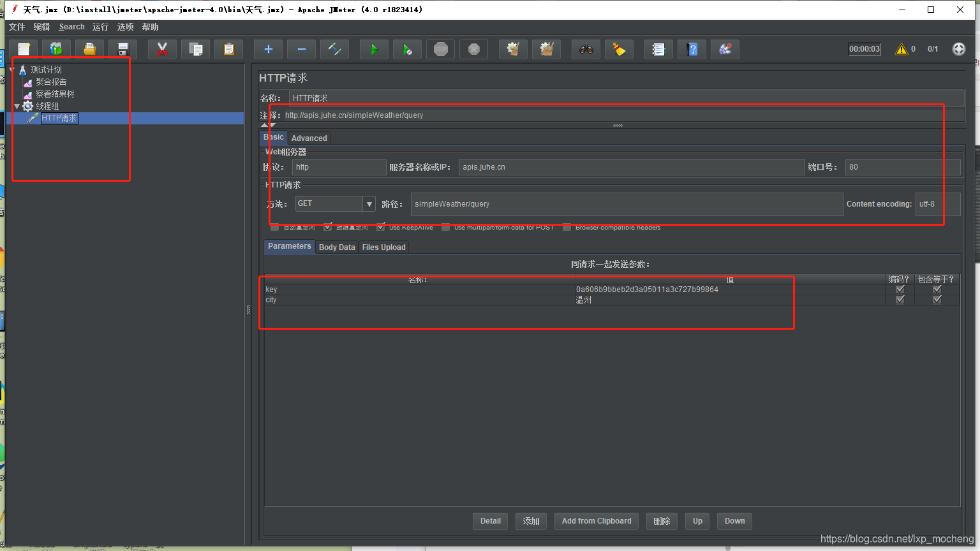Click the Toggle enable/disable toolbar icon

[x=335, y=49]
